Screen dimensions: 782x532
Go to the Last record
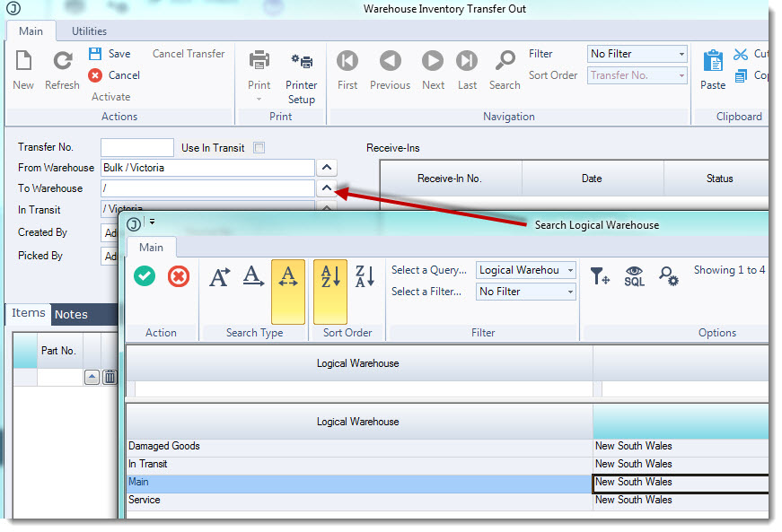click(x=467, y=61)
